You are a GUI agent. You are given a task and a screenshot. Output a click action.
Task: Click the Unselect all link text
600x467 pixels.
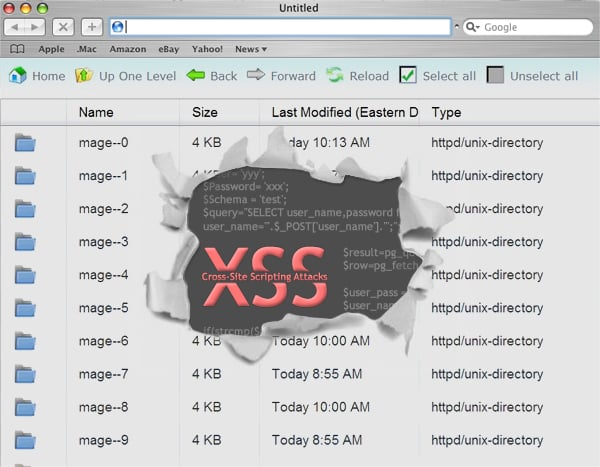[544, 76]
